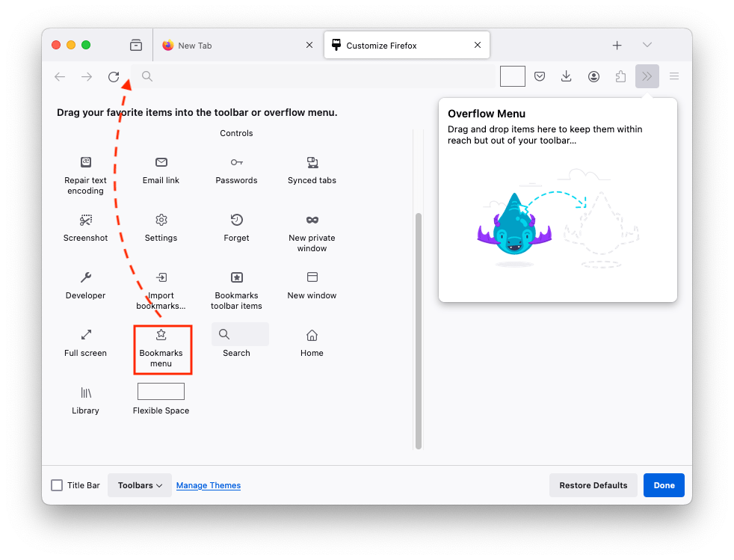Image resolution: width=734 pixels, height=560 pixels.
Task: Click the Done button
Action: point(664,484)
